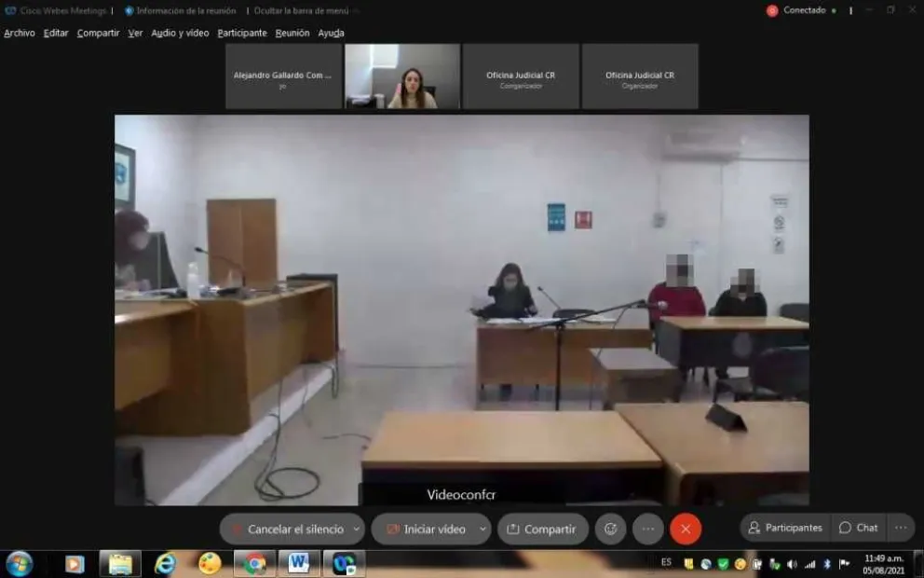Screen dimensions: 924x578
Task: Click the Webex icon in taskbar
Action: [344, 564]
